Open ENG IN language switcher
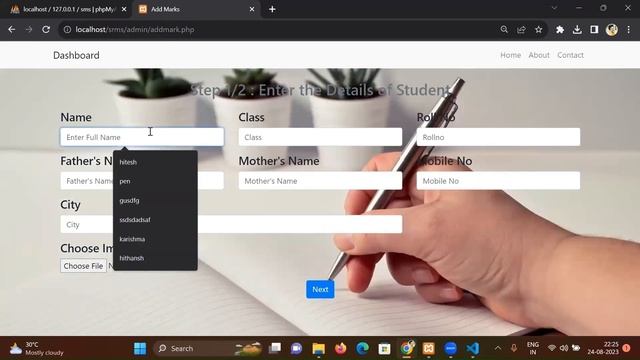This screenshot has width=640, height=360. (533, 348)
